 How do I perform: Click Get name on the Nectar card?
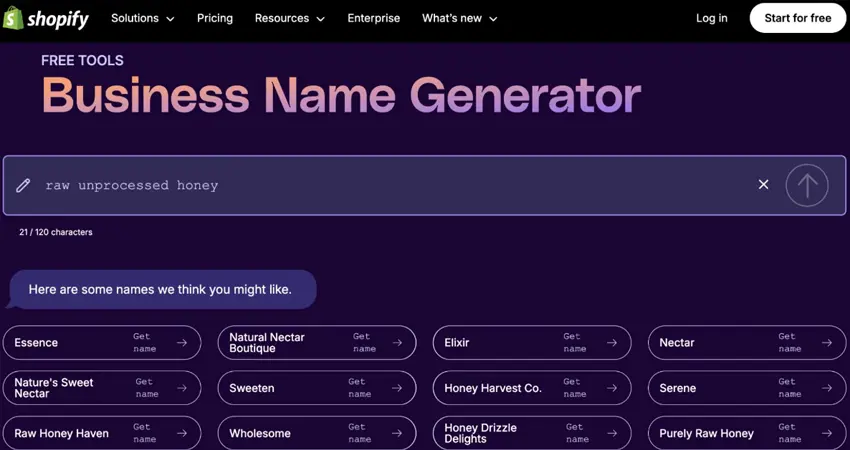click(790, 343)
